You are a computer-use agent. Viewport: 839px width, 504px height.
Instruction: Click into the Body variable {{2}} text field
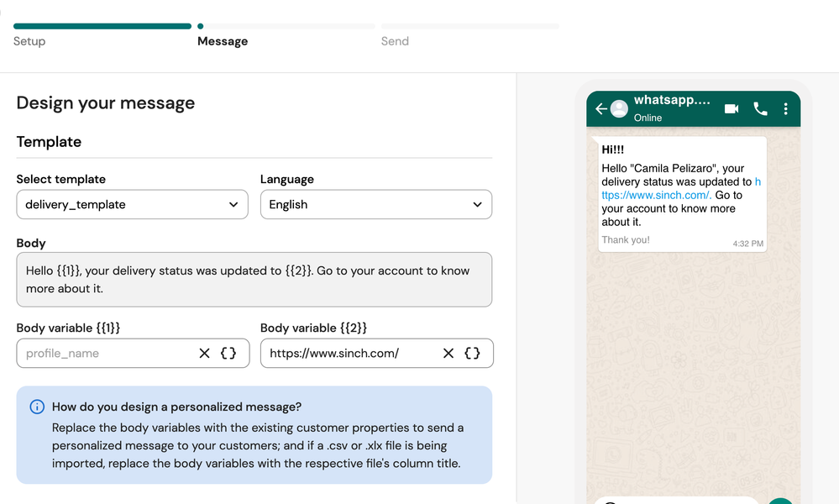click(349, 354)
